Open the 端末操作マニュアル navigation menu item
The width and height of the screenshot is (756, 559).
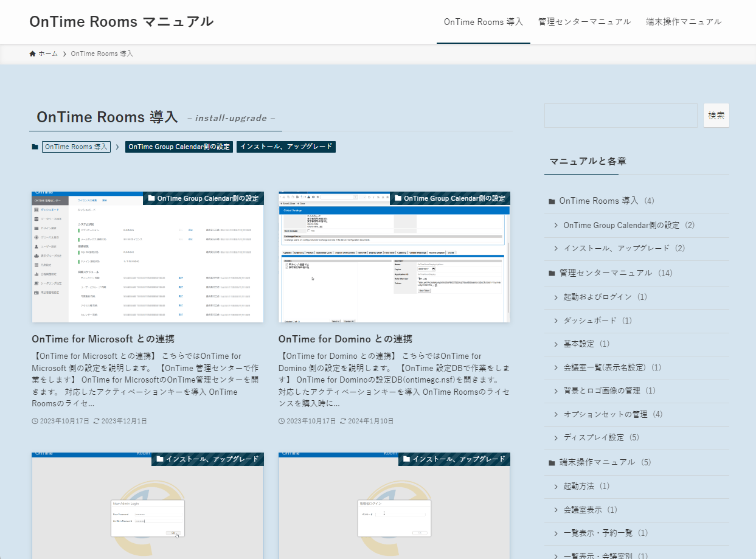(684, 21)
